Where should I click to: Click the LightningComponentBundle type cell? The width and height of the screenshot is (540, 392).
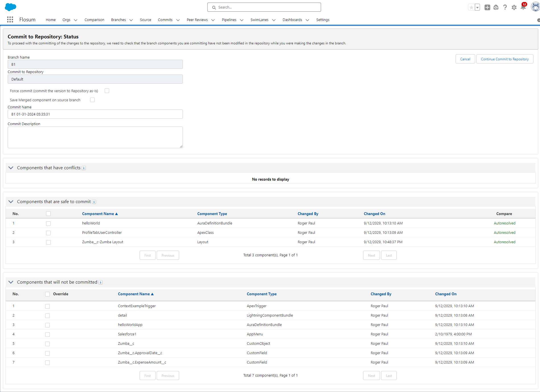pyautogui.click(x=270, y=315)
